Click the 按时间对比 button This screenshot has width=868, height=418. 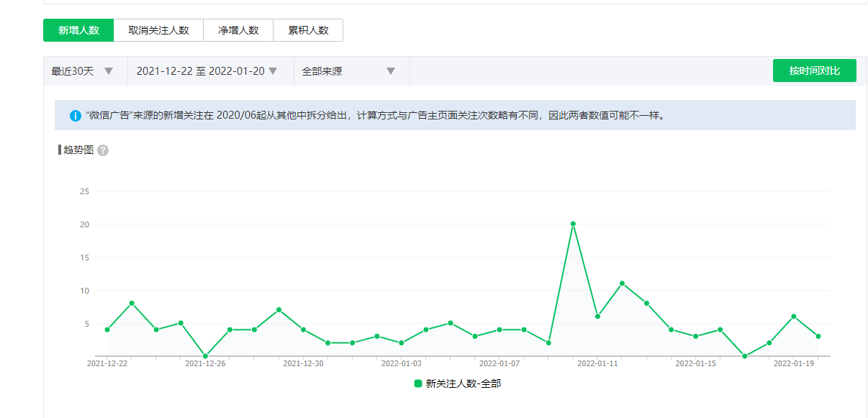pos(814,71)
